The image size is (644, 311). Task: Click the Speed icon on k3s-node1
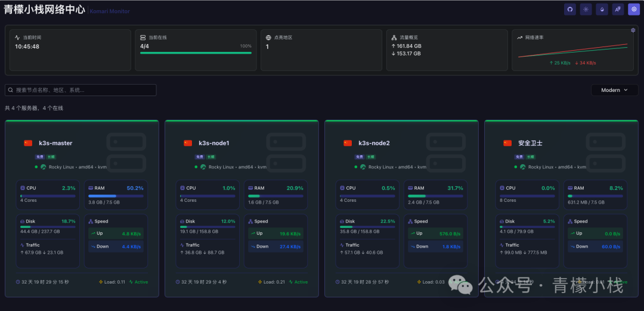point(250,221)
